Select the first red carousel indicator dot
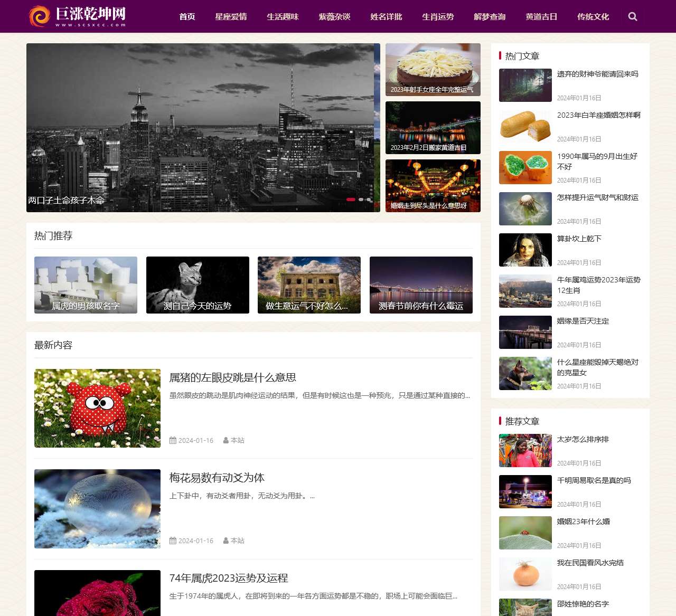Viewport: 676px width, 616px height. coord(351,200)
